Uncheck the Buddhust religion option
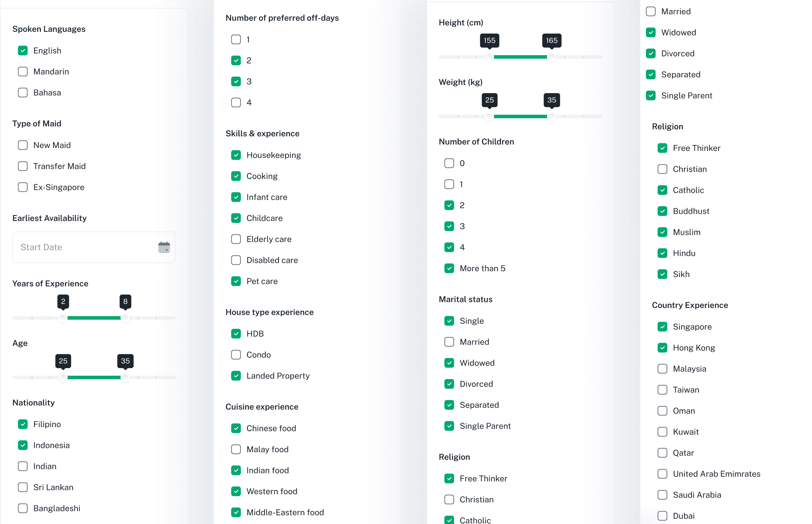This screenshot has width=812, height=524. [x=662, y=211]
